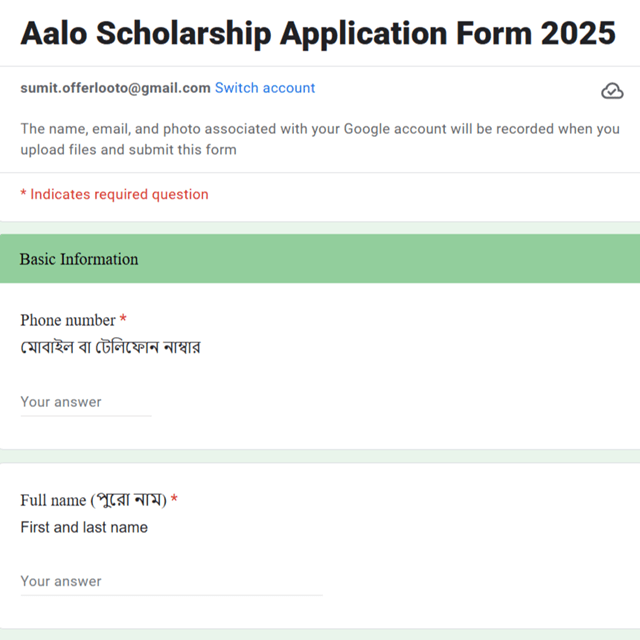Click the Bengali description under Phone number
This screenshot has width=640, height=640.
(111, 347)
